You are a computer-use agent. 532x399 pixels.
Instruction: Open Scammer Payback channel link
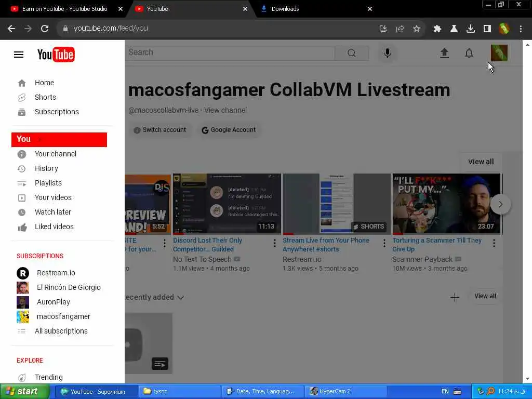click(422, 260)
